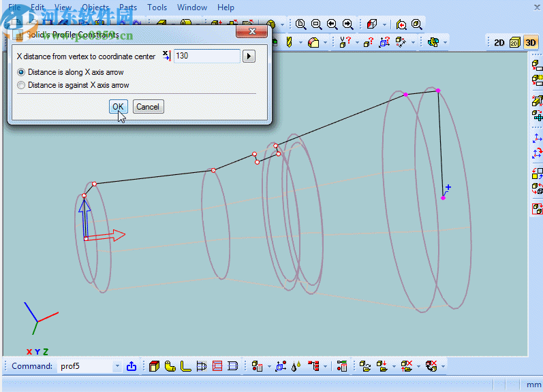Click the magenta vertex at the profile's top right
Viewport: 543px width, 392px height.
[x=438, y=90]
